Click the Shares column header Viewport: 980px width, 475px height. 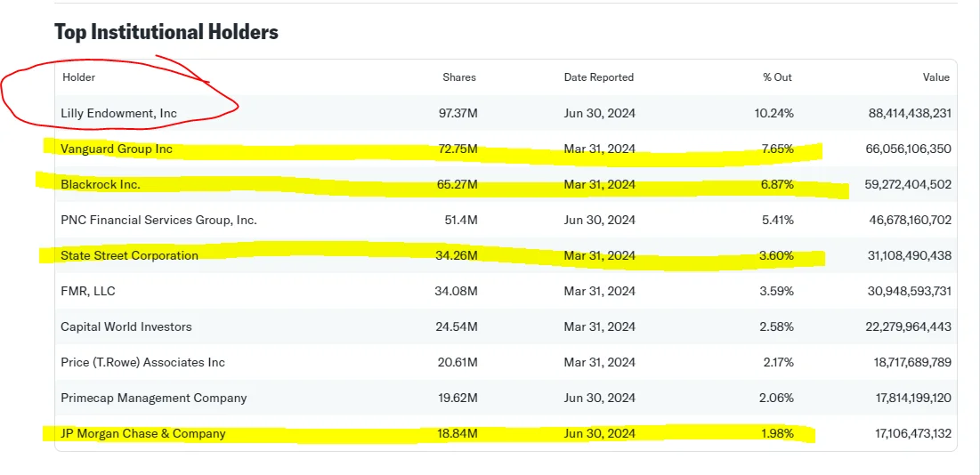click(459, 77)
